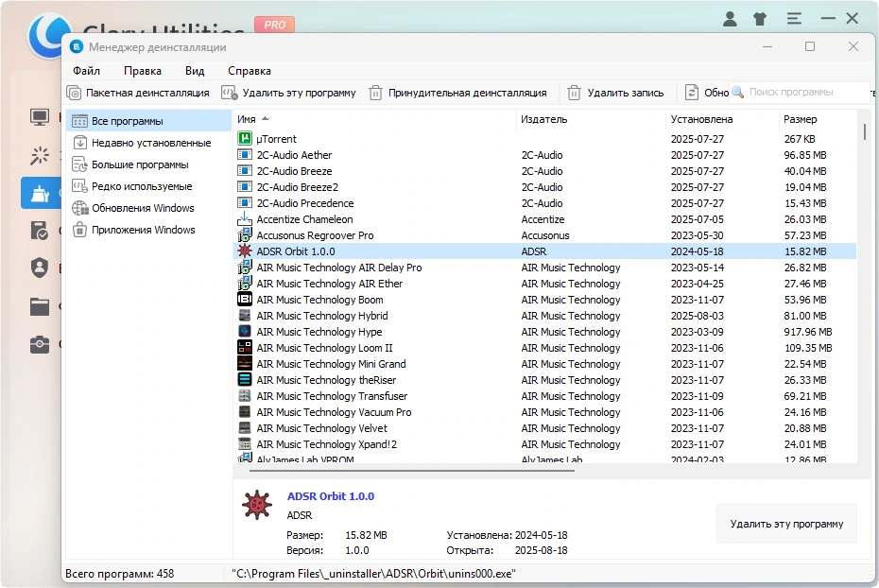Select '2C-Audio Precedence' program name
The image size is (879, 588).
click(305, 203)
